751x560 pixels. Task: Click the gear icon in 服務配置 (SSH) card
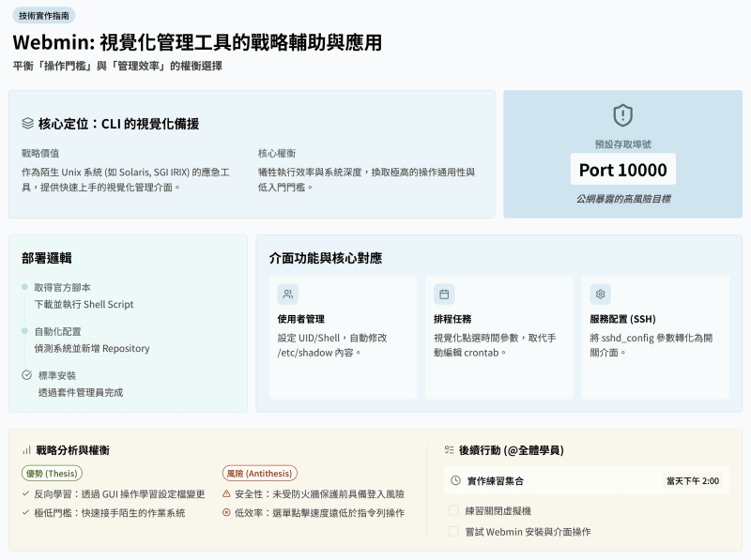pos(600,294)
